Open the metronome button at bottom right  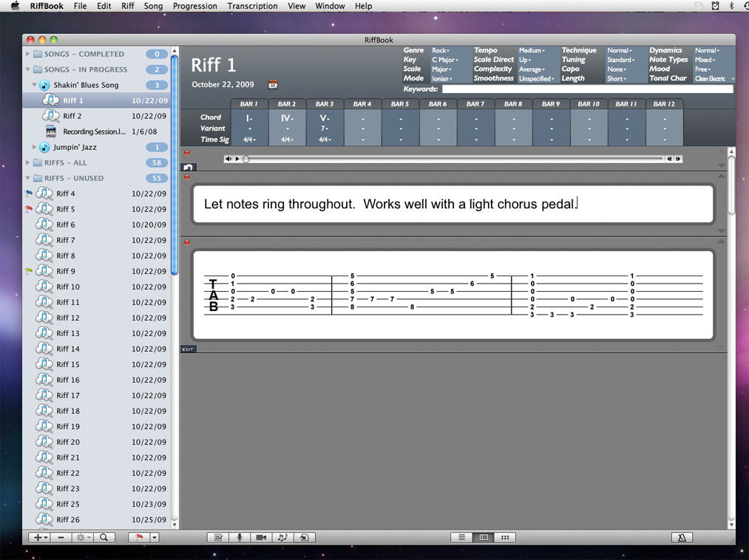(x=682, y=538)
